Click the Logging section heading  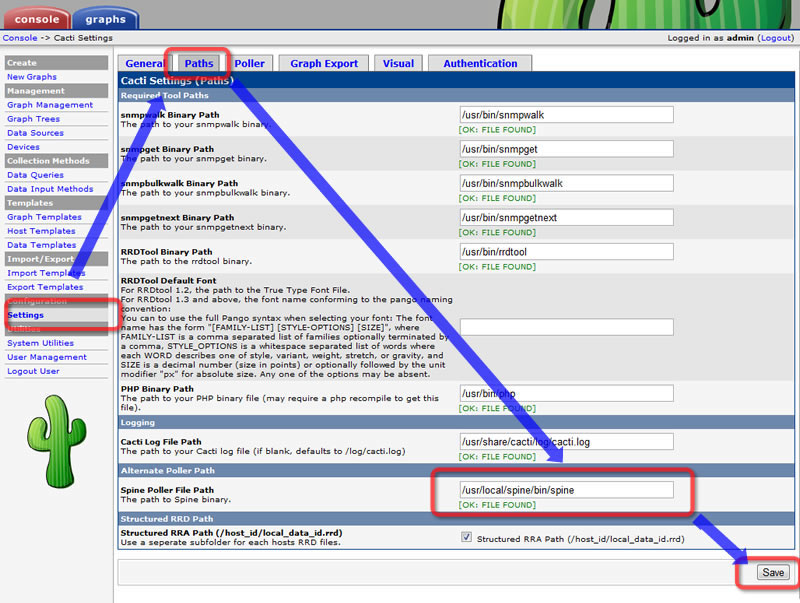(137, 422)
